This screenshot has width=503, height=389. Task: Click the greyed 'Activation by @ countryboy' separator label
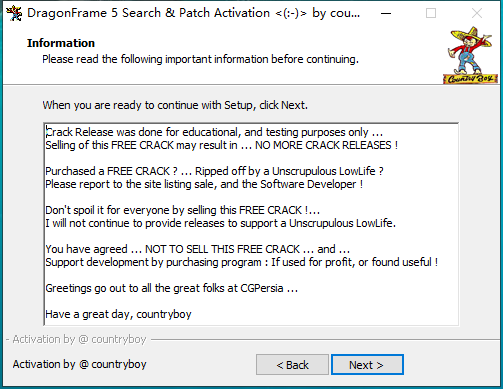point(80,339)
